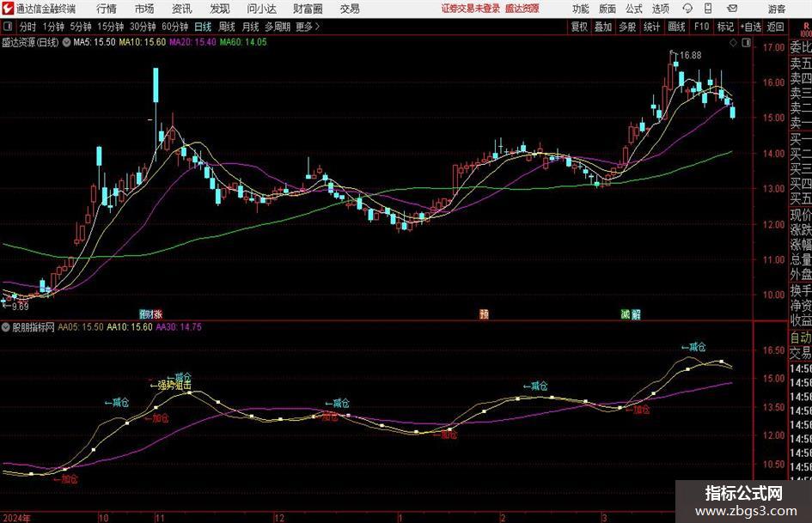Screen dimensions: 812x523
Task: Open the 资讯 menu
Action: coord(182,9)
